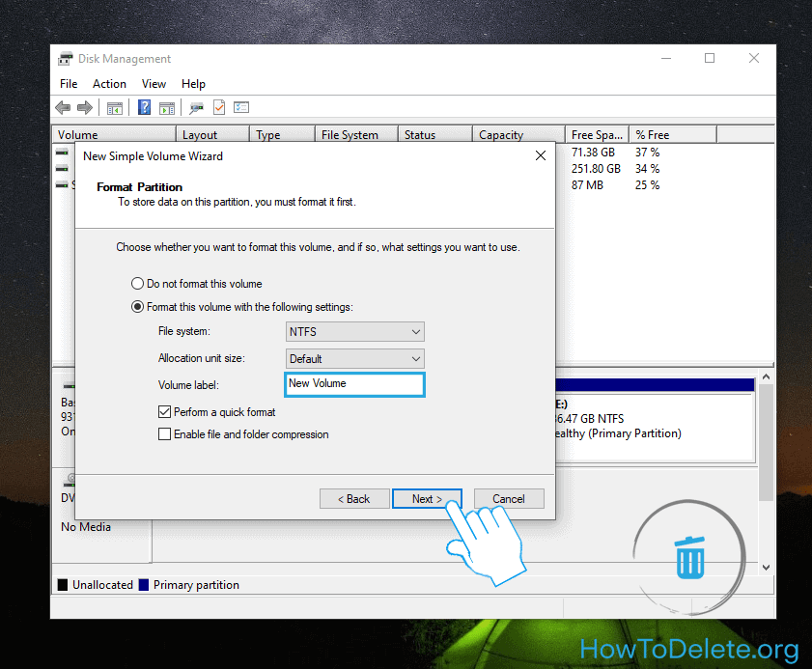This screenshot has height=669, width=812.
Task: Click the Next button in wizard
Action: 426,499
